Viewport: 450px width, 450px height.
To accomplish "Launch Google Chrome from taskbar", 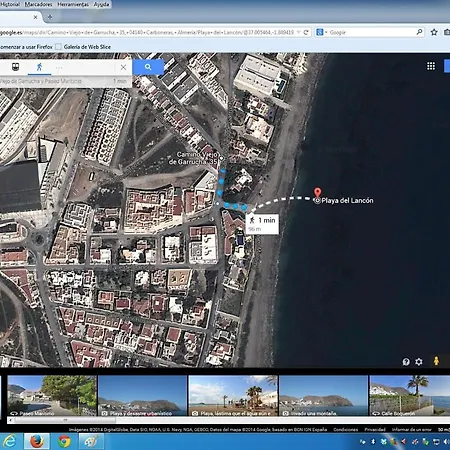I will point(64,441).
